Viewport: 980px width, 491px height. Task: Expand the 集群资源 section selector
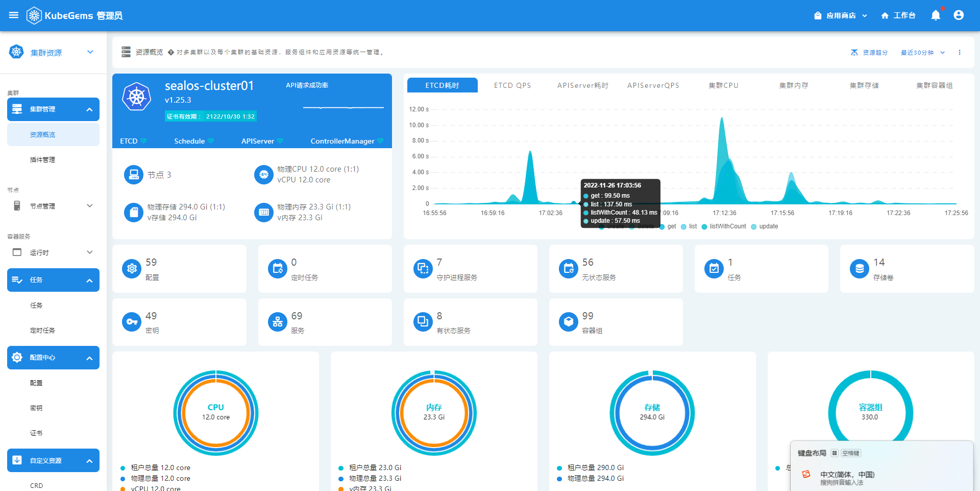[90, 52]
